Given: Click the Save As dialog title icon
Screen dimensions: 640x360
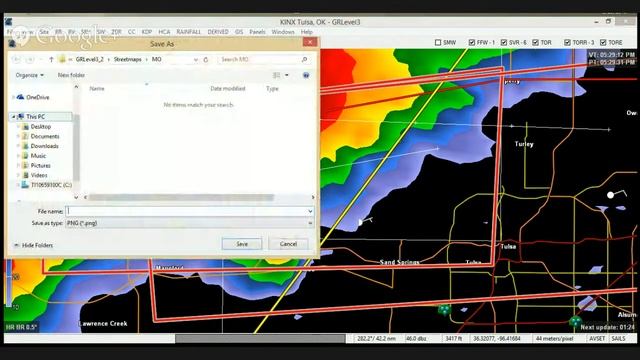Looking at the screenshot, I should [x=12, y=43].
